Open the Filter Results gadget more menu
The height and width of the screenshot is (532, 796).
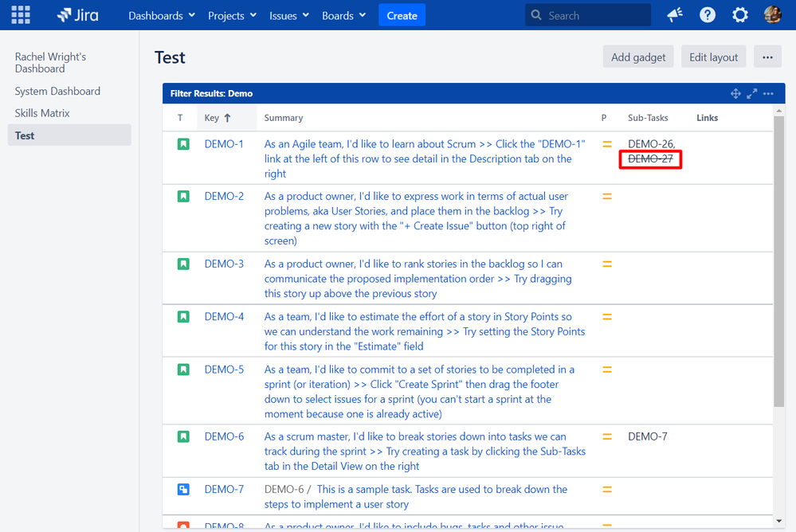click(x=768, y=93)
